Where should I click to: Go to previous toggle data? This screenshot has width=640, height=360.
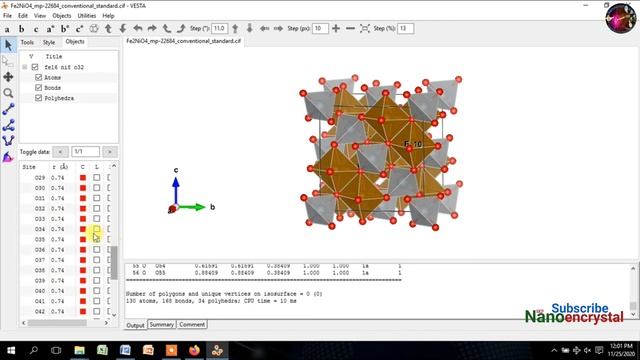click(60, 152)
